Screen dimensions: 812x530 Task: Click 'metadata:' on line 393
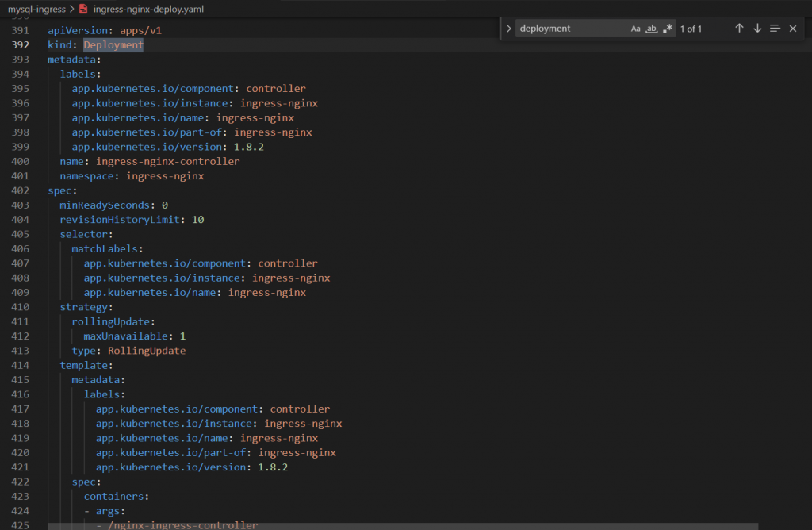click(74, 60)
